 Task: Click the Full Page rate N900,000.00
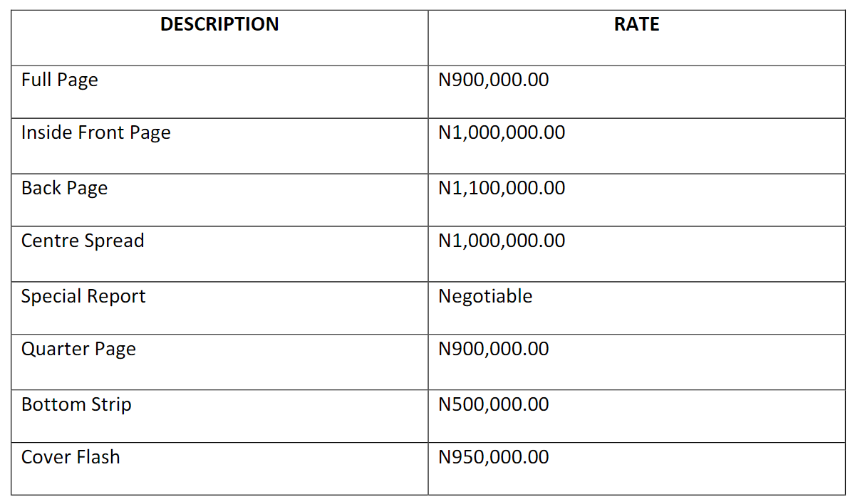[494, 80]
